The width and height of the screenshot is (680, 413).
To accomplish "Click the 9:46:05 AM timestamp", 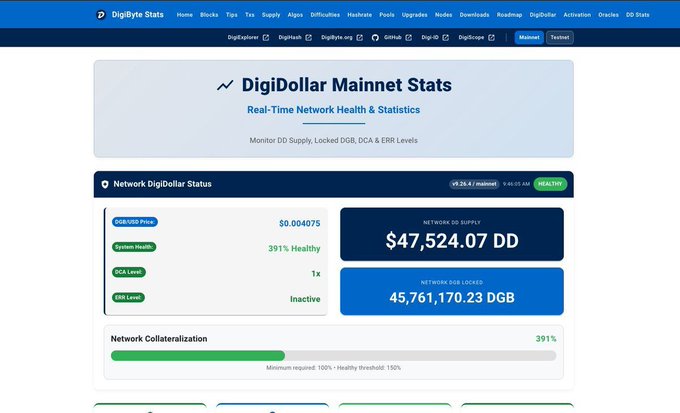I will (516, 184).
